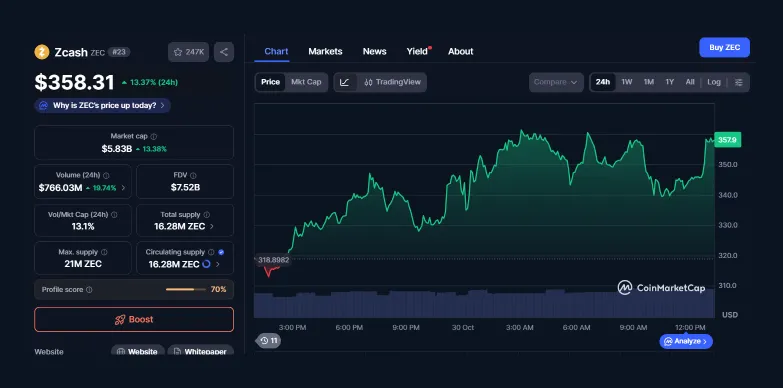Open chart settings sliders icon
Viewport: 783px width, 388px height.
[739, 82]
